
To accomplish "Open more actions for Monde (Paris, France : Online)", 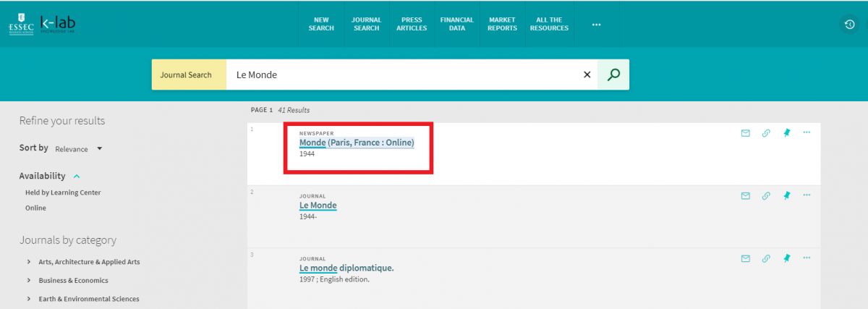I will click(x=807, y=133).
